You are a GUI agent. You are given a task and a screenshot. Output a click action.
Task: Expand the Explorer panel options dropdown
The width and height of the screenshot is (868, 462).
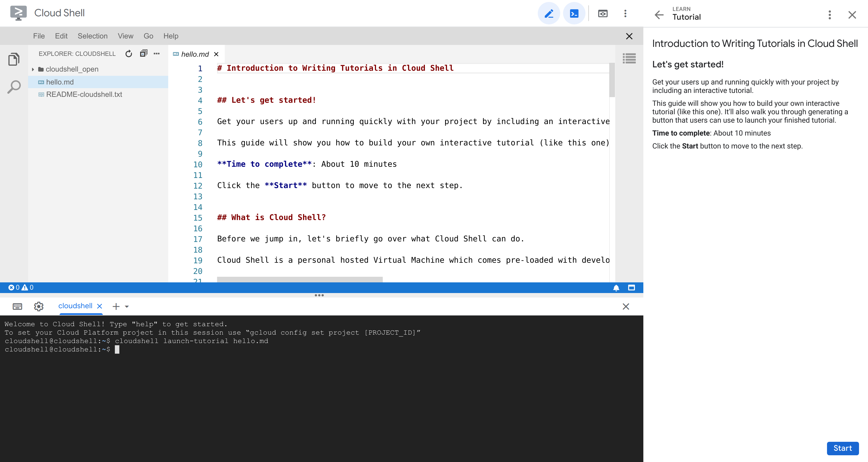[x=156, y=53]
